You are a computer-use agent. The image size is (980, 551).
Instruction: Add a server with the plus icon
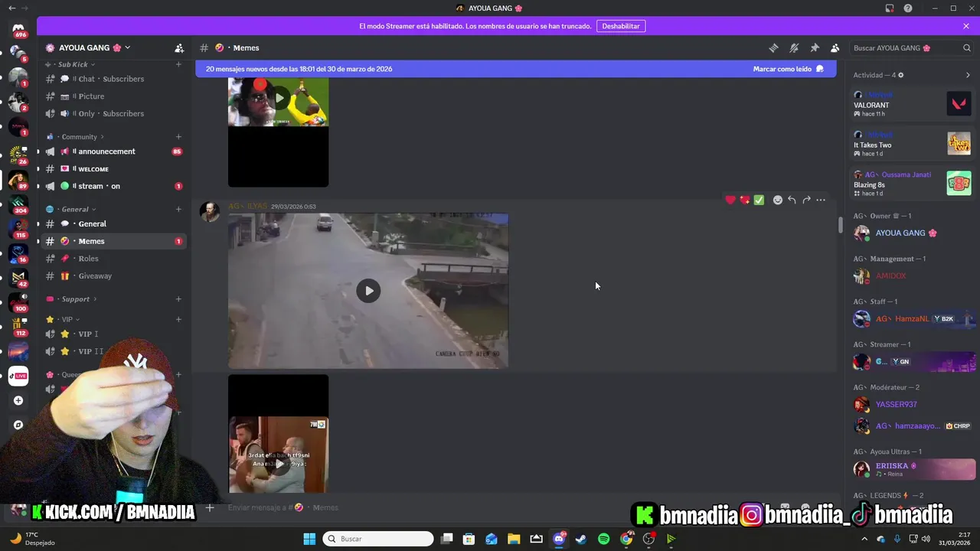click(18, 400)
